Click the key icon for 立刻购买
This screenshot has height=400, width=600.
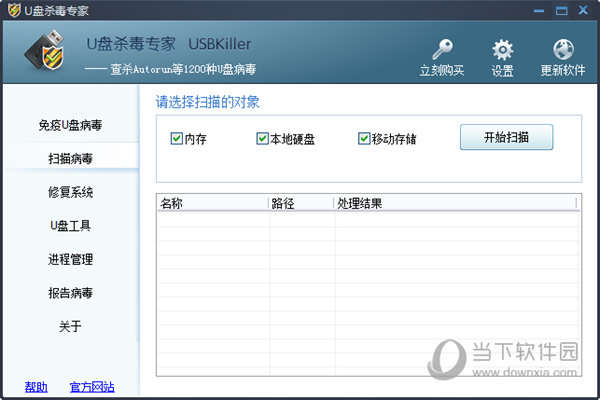[442, 50]
